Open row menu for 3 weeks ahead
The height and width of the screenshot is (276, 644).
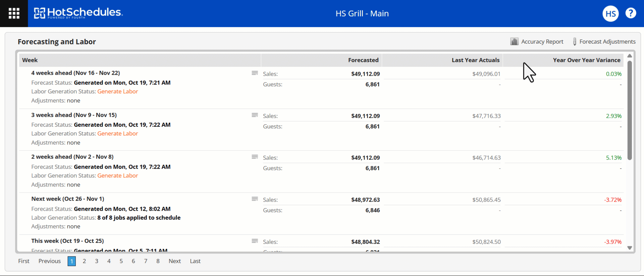255,115
